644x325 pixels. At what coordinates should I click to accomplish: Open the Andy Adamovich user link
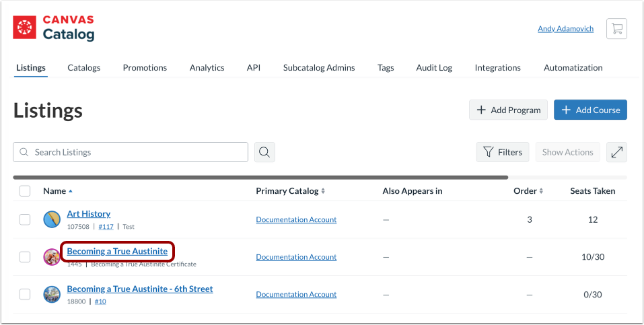565,29
